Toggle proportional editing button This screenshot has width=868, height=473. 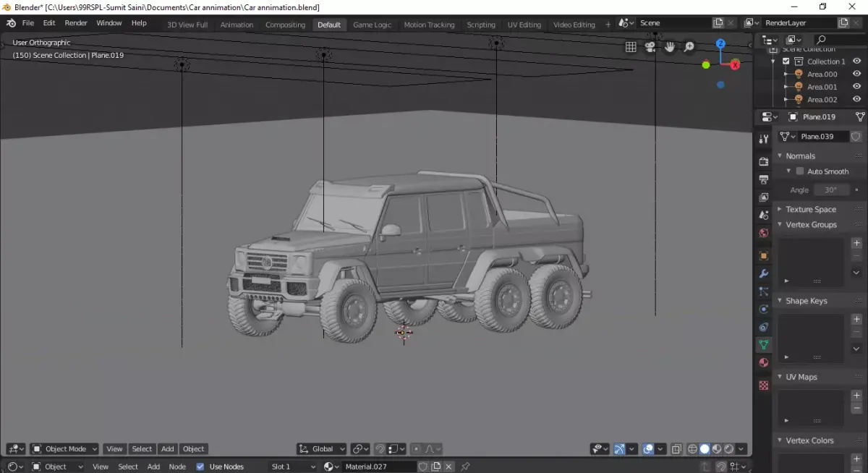415,449
